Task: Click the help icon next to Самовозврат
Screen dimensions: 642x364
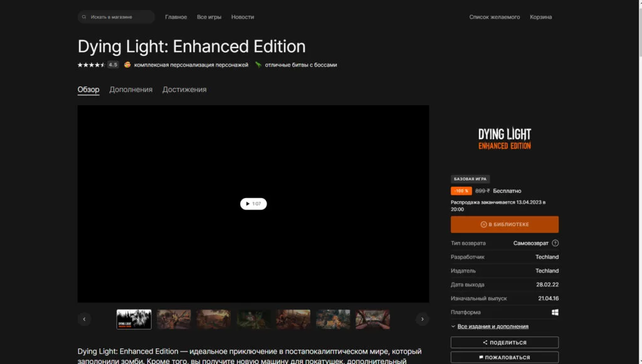Action: click(555, 243)
